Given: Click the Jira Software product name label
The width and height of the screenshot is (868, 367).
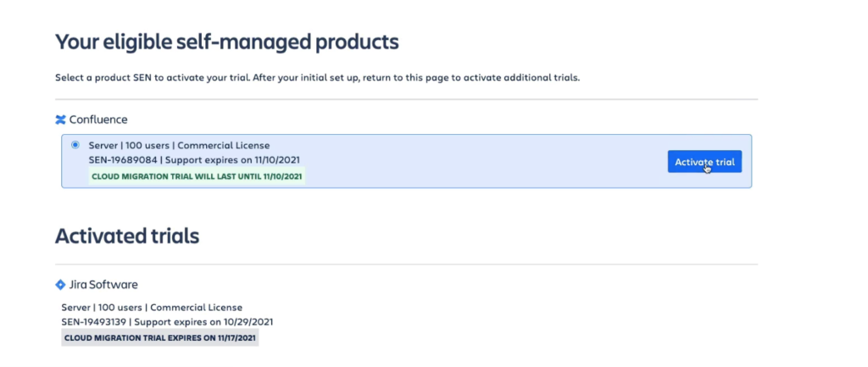Looking at the screenshot, I should coord(103,285).
